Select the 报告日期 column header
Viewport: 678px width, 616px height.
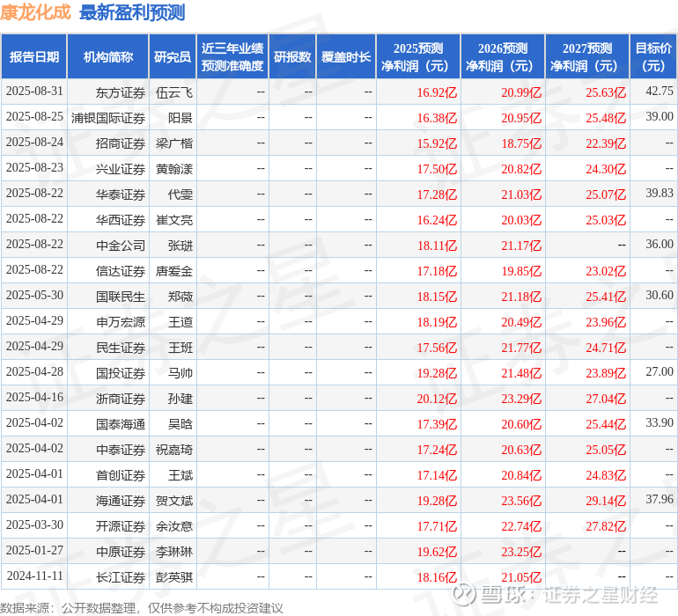(34, 57)
